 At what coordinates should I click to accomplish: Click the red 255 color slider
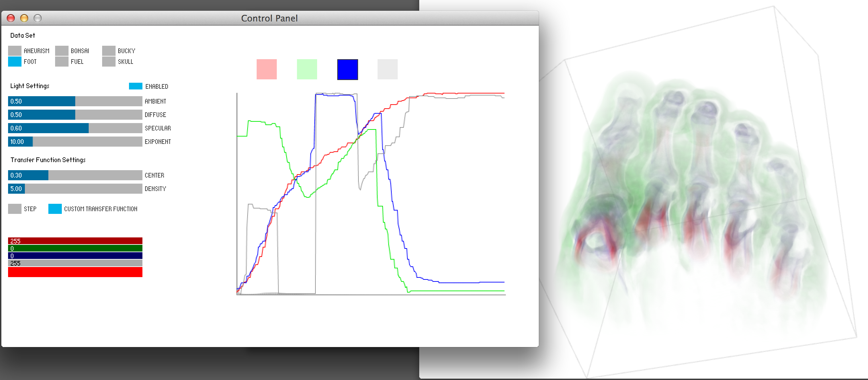coord(75,241)
